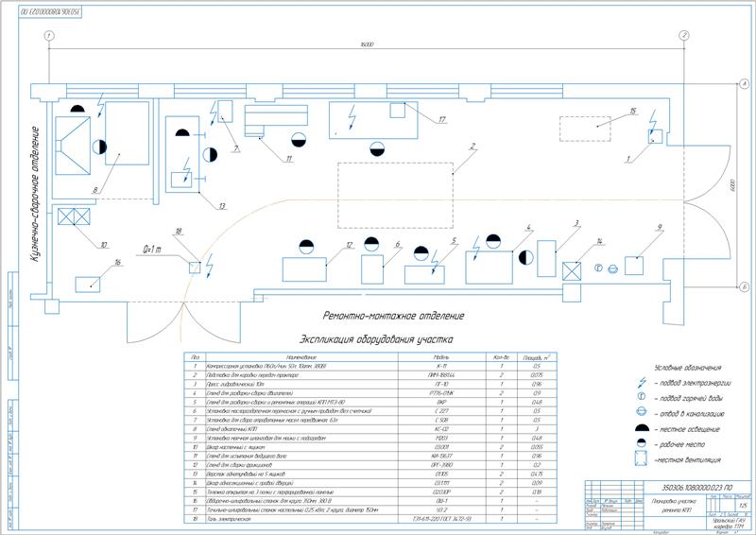Click the 'Ремонтно-монтажное отделение' room label
This screenshot has height=535, width=756.
point(393,316)
